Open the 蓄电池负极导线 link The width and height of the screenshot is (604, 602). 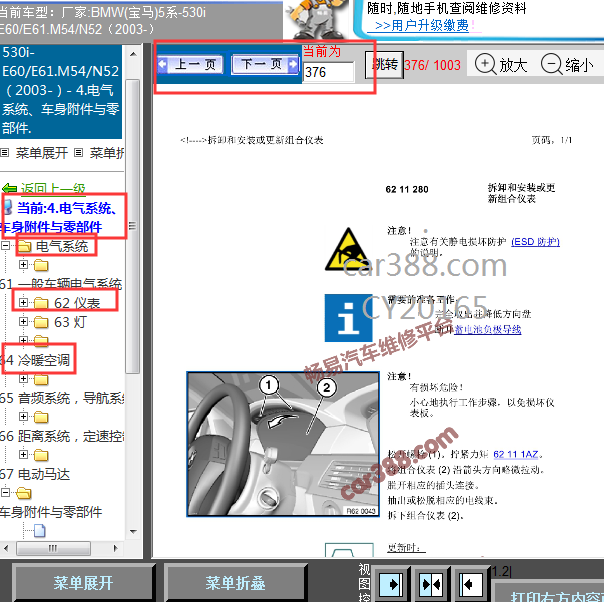pos(488,329)
